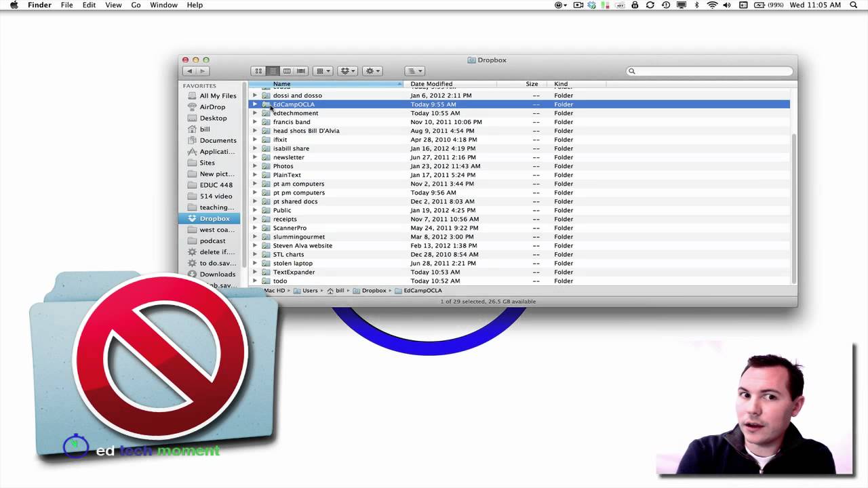Switch to list view in Finder toolbar

click(272, 71)
